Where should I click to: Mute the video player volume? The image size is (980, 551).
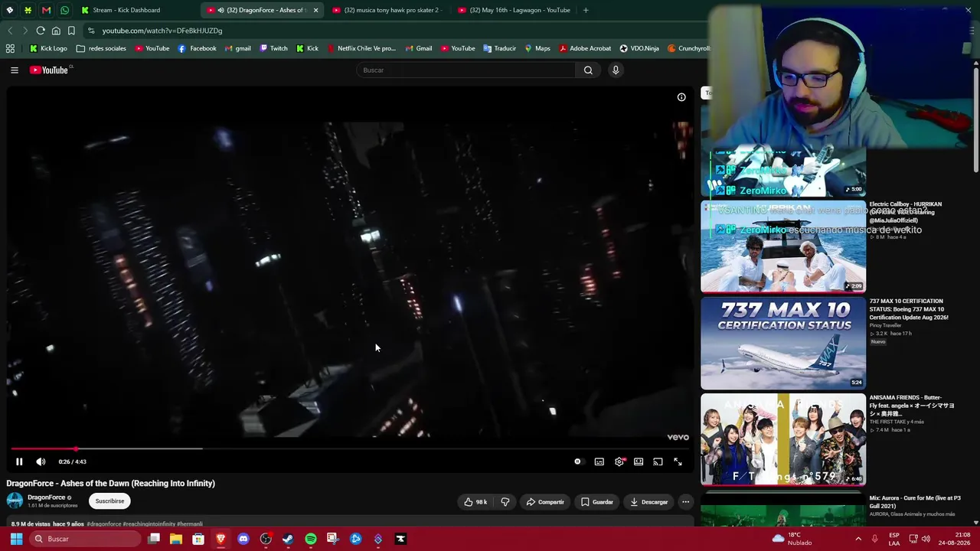point(41,461)
